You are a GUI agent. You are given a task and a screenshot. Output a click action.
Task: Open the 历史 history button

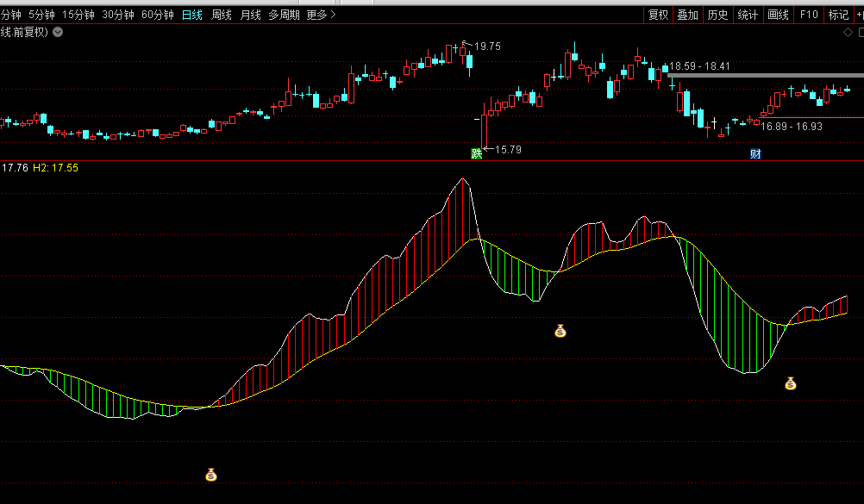coord(717,15)
